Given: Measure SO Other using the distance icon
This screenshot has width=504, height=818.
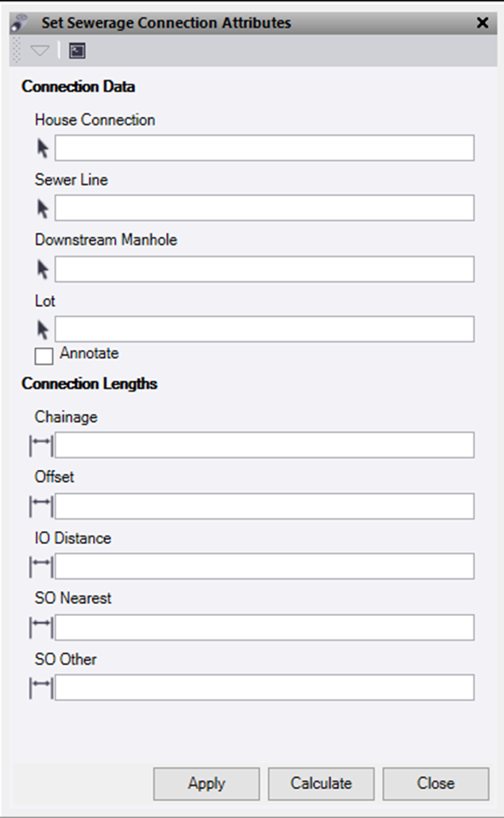Looking at the screenshot, I should (x=41, y=687).
